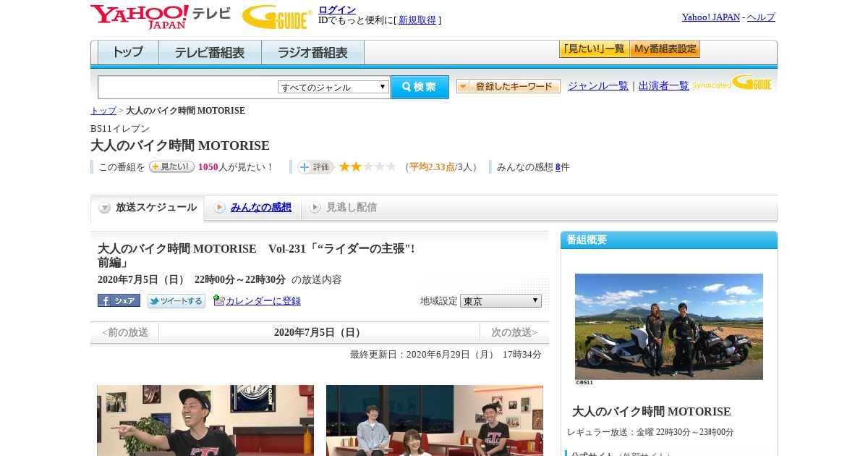Click the 検索 search button
This screenshot has height=456, width=868.
[x=420, y=87]
